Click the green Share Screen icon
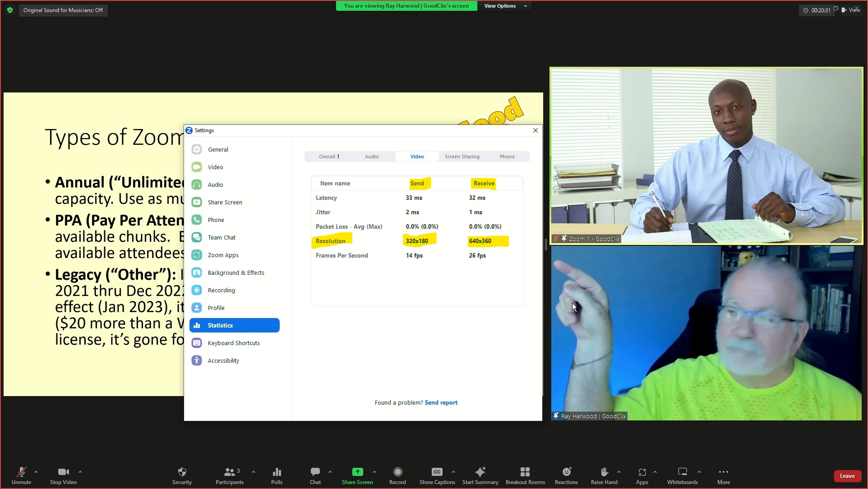 (x=357, y=472)
